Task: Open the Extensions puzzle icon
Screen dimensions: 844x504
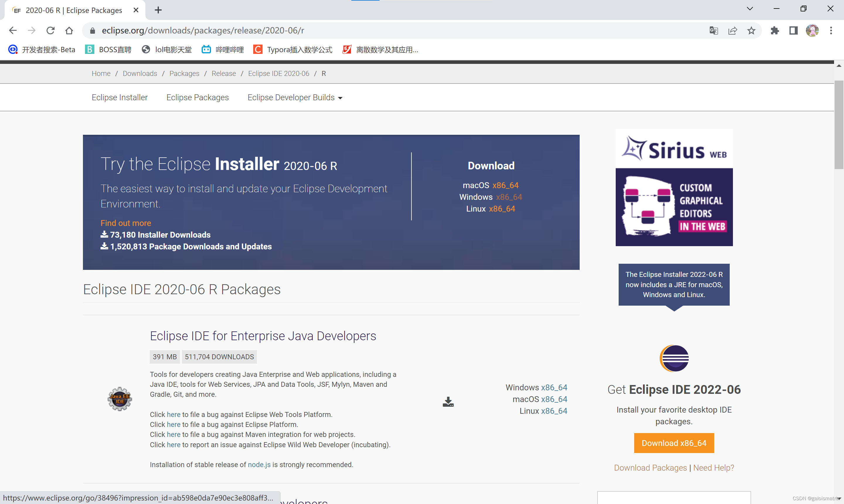Action: point(775,30)
